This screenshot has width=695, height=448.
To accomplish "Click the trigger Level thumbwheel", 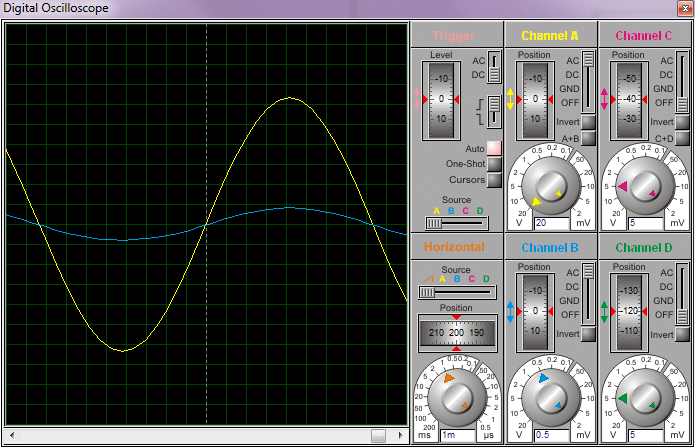I will [x=441, y=100].
